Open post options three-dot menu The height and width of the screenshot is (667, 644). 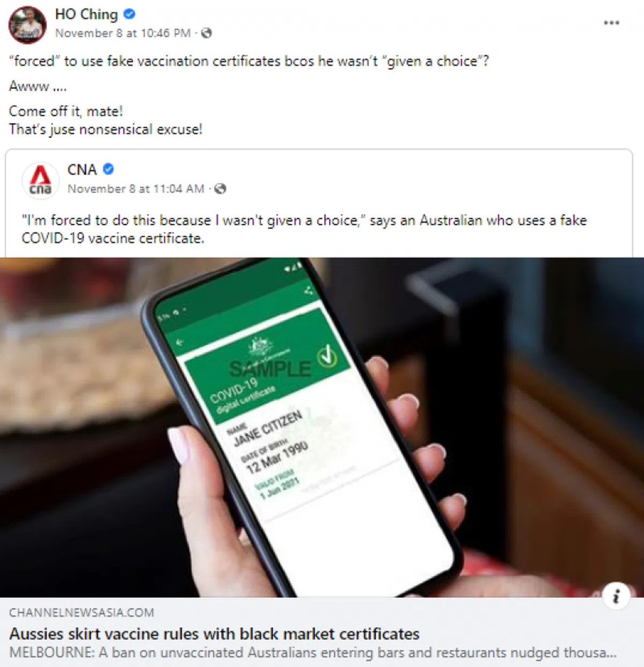coord(611,23)
